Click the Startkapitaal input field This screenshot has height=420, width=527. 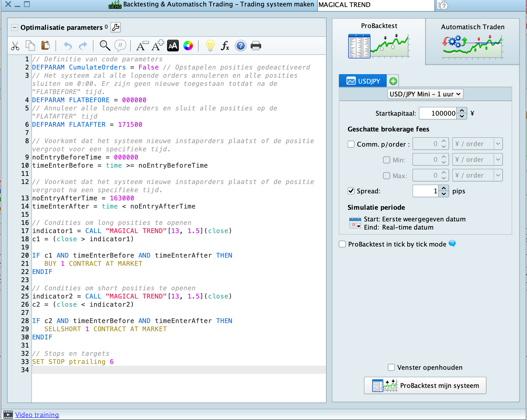438,113
